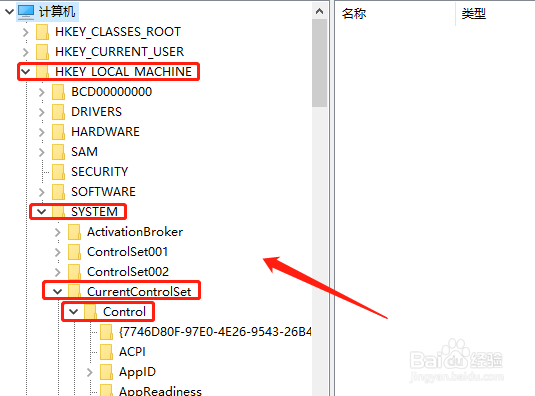Click the CurrentControlSet folder icon
This screenshot has height=396, width=535.
(74, 292)
